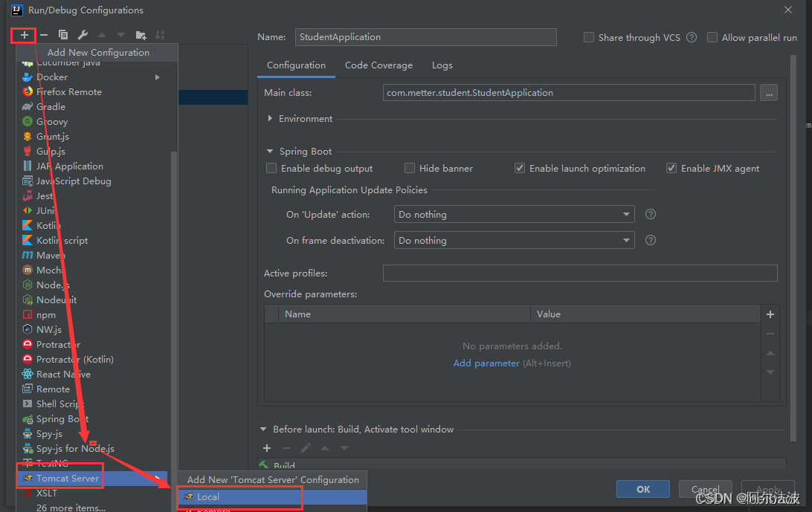Click the Active profiles input field
This screenshot has width=812, height=512.
pos(580,273)
